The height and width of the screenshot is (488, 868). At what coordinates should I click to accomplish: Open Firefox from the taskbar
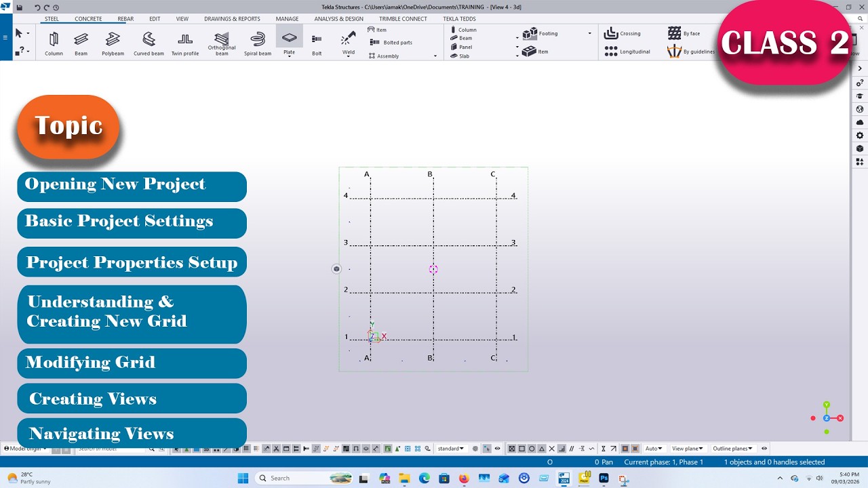[x=464, y=478]
